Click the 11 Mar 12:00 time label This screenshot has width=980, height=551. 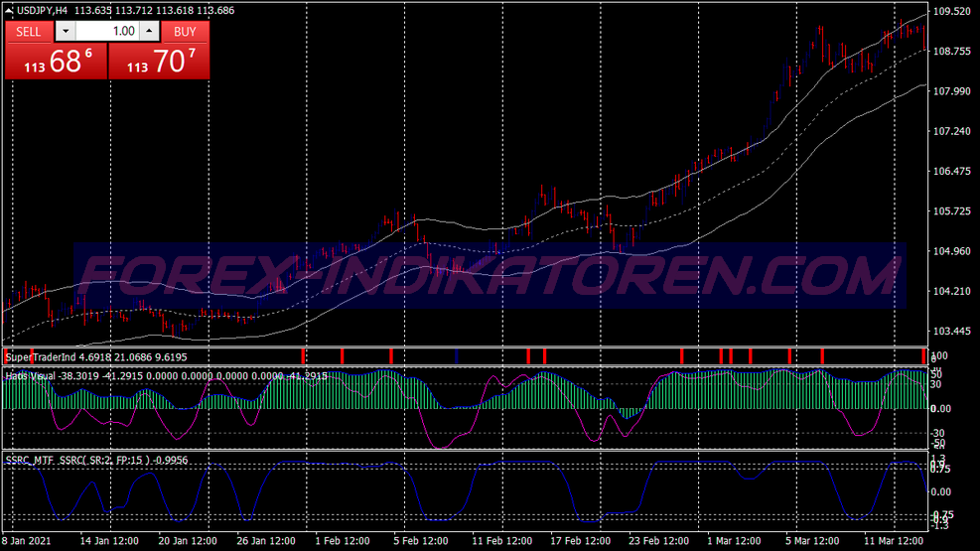[894, 541]
